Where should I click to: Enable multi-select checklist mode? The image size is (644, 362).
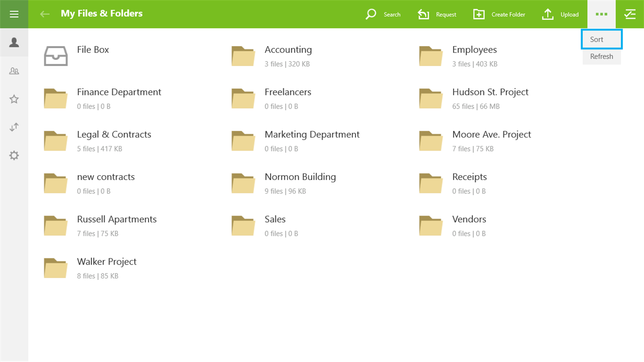[x=630, y=14]
